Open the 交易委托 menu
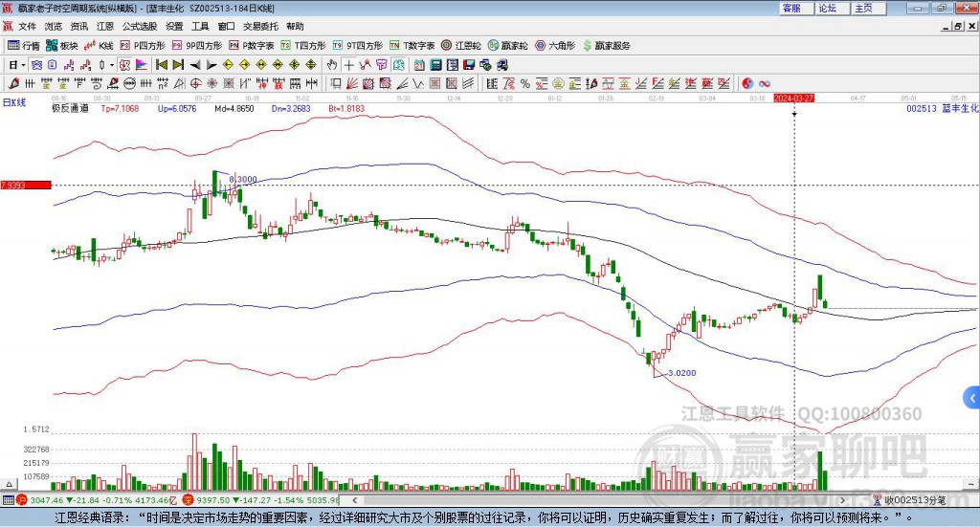Image resolution: width=980 pixels, height=527 pixels. [x=260, y=26]
